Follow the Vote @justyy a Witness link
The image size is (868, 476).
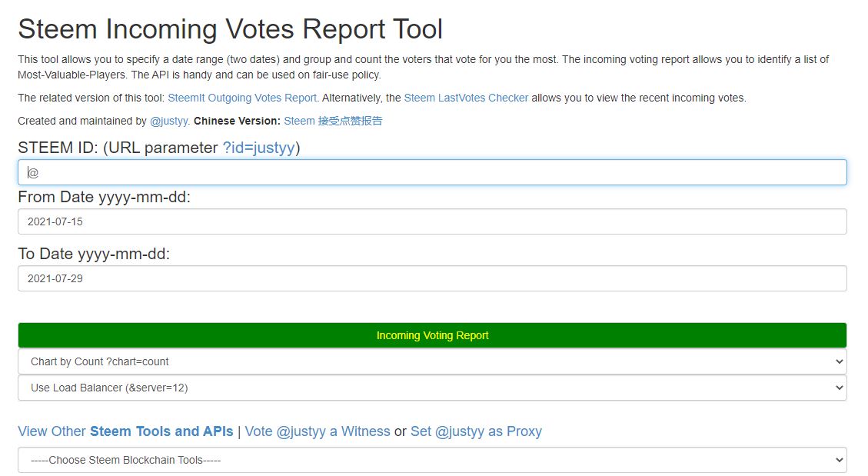pyautogui.click(x=318, y=431)
